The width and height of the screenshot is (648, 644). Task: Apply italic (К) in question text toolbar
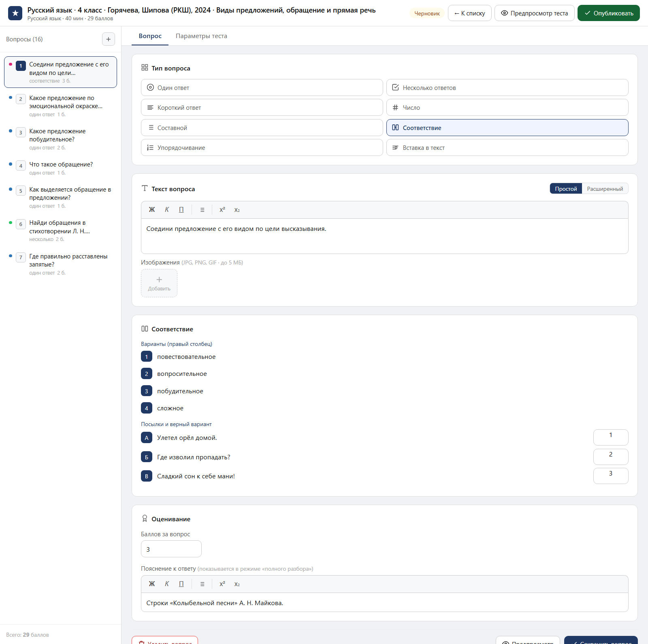pyautogui.click(x=167, y=210)
